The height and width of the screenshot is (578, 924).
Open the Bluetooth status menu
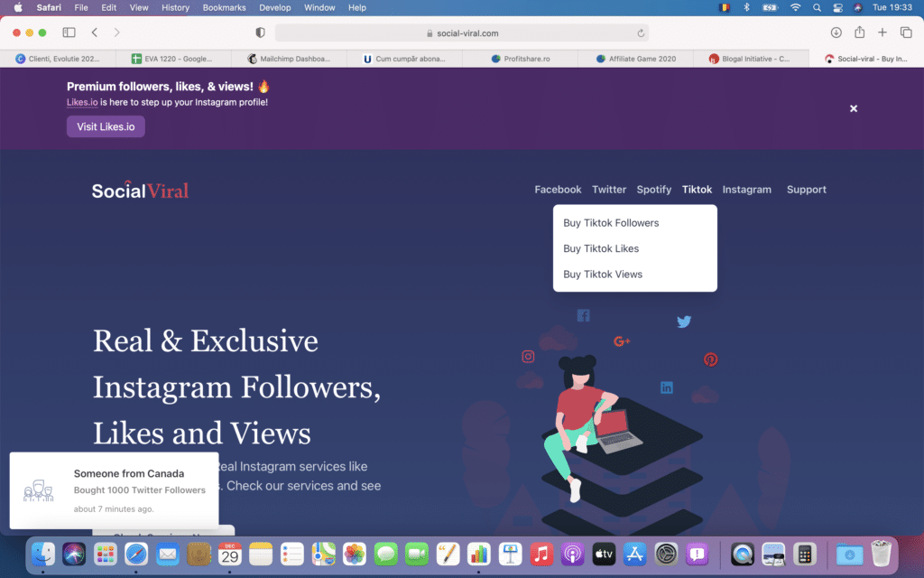[x=746, y=7]
